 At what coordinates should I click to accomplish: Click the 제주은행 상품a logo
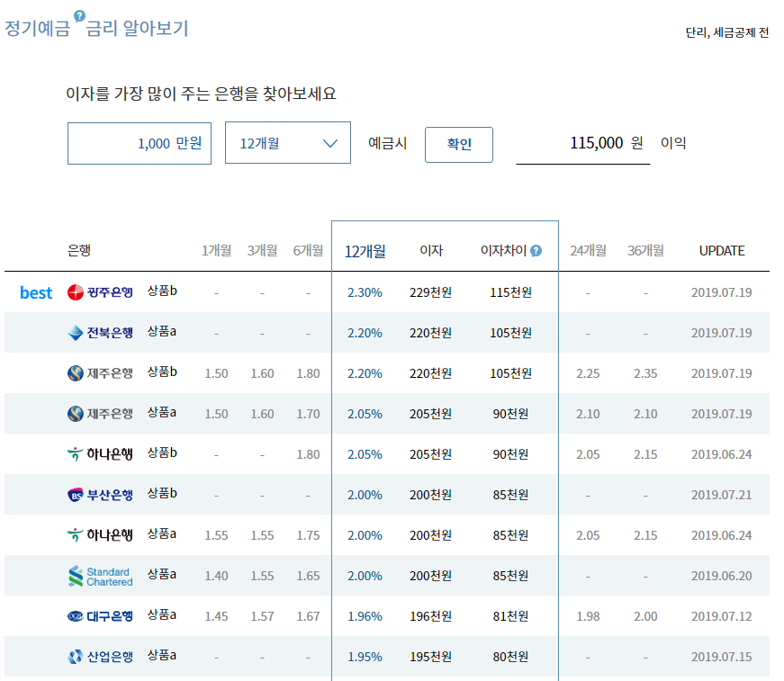pyautogui.click(x=100, y=414)
